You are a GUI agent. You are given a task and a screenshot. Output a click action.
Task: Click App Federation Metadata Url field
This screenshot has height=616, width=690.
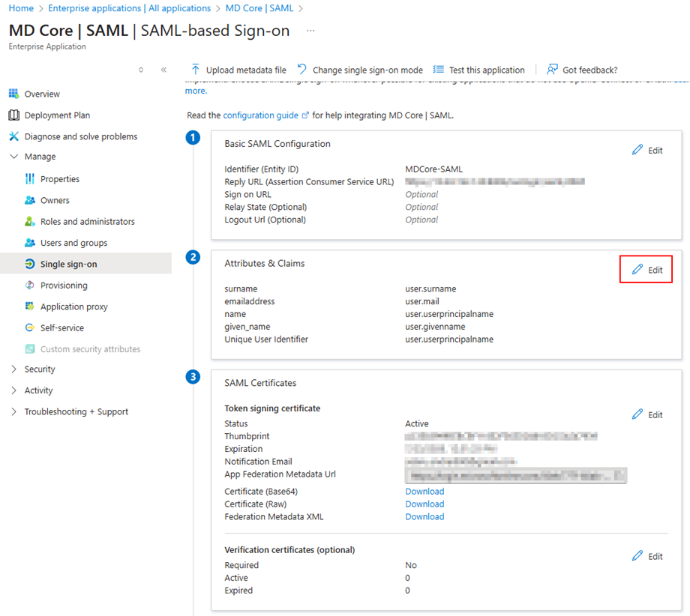516,475
